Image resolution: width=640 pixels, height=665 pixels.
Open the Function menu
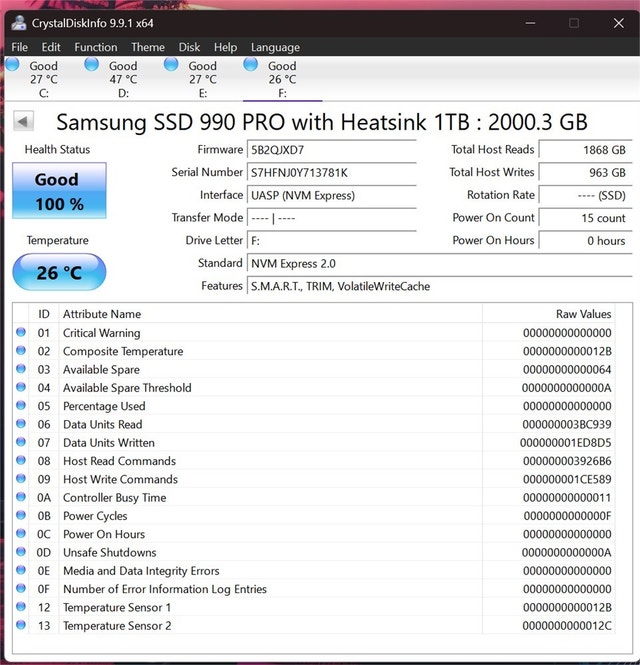coord(96,47)
